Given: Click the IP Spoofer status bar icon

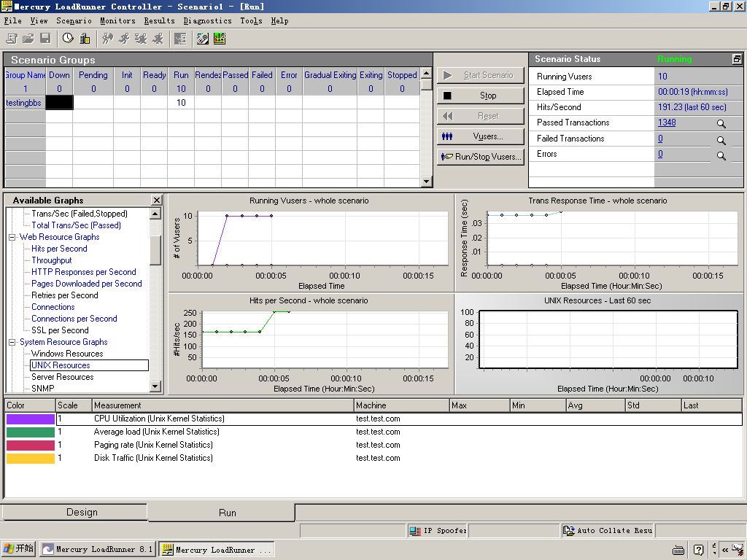Looking at the screenshot, I should (438, 531).
